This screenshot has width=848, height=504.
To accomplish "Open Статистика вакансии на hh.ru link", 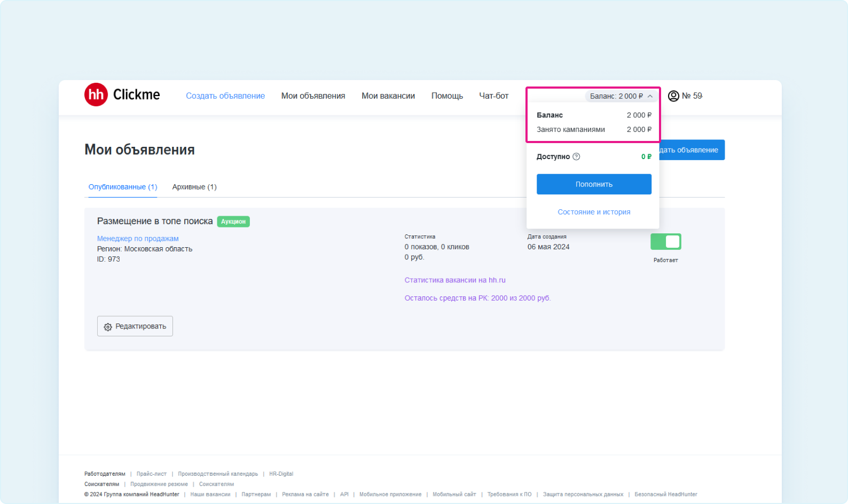I will click(455, 280).
